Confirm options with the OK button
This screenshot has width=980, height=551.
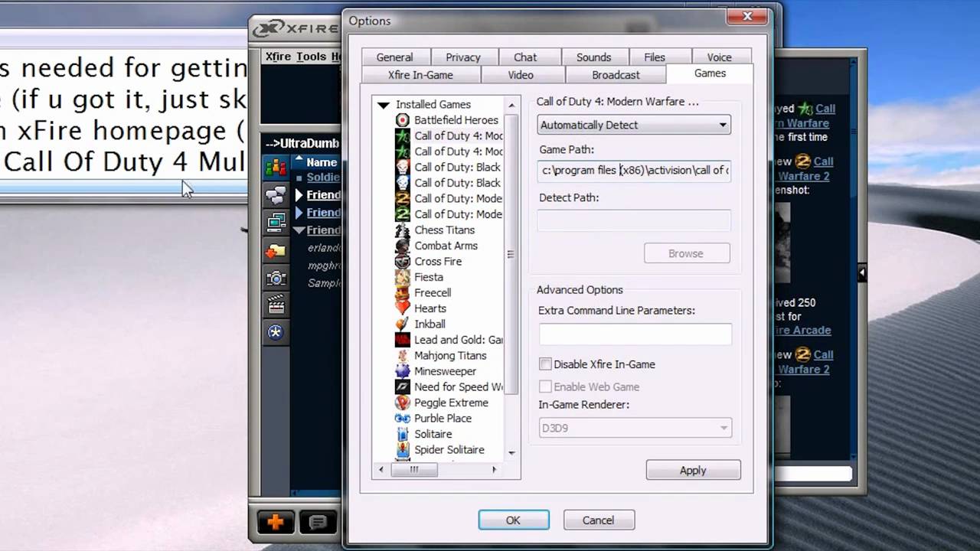tap(513, 520)
